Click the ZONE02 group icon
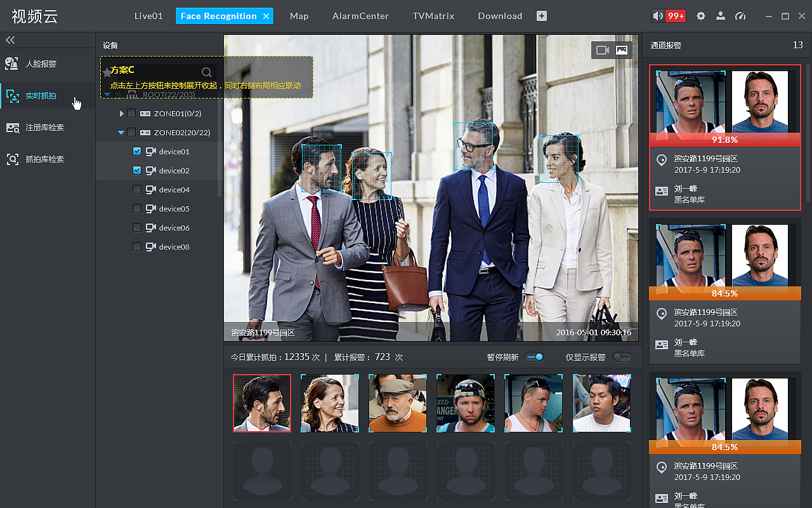812x508 pixels. (x=145, y=133)
